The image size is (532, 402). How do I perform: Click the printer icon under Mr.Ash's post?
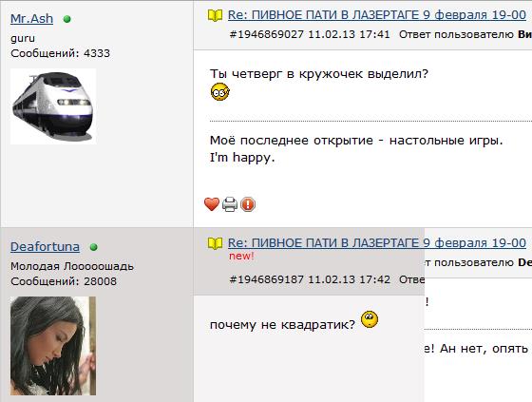(230, 204)
